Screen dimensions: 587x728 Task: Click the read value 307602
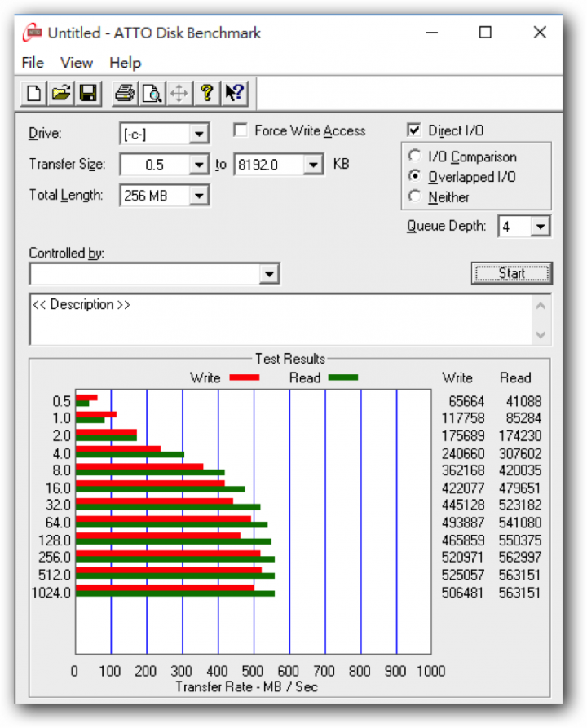(x=520, y=453)
